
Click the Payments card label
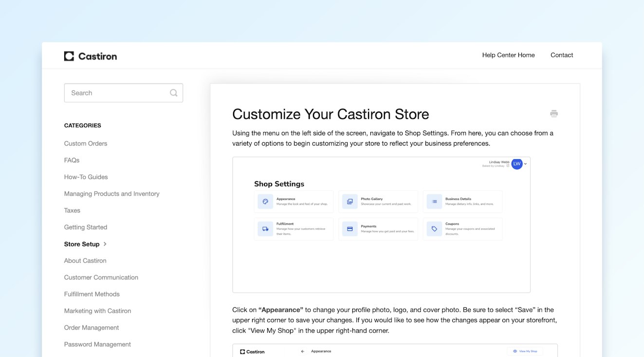pos(368,226)
